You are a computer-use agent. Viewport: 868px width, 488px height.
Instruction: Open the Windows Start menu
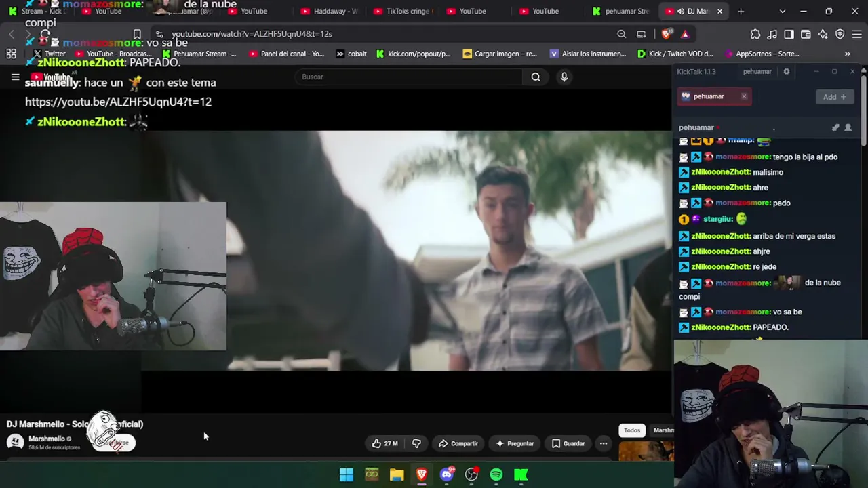(x=347, y=474)
